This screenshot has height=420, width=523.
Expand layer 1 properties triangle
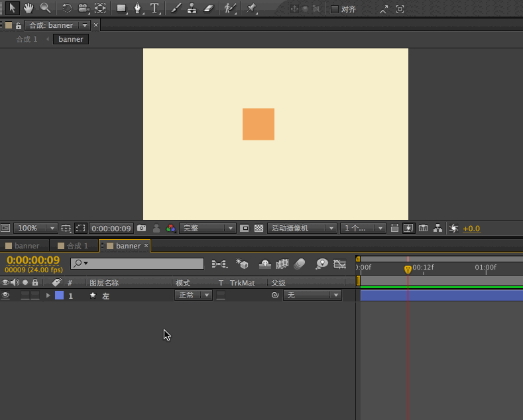(48, 295)
